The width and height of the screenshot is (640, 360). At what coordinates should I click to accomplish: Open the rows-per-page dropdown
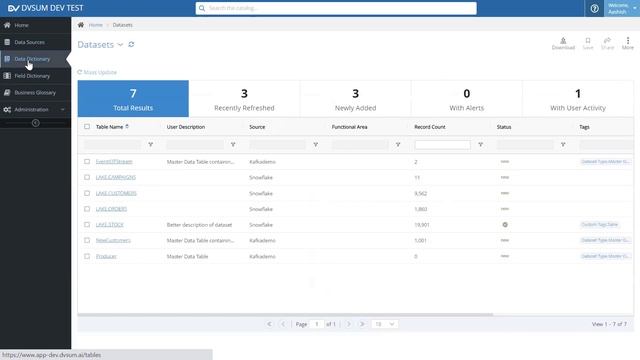coord(385,324)
